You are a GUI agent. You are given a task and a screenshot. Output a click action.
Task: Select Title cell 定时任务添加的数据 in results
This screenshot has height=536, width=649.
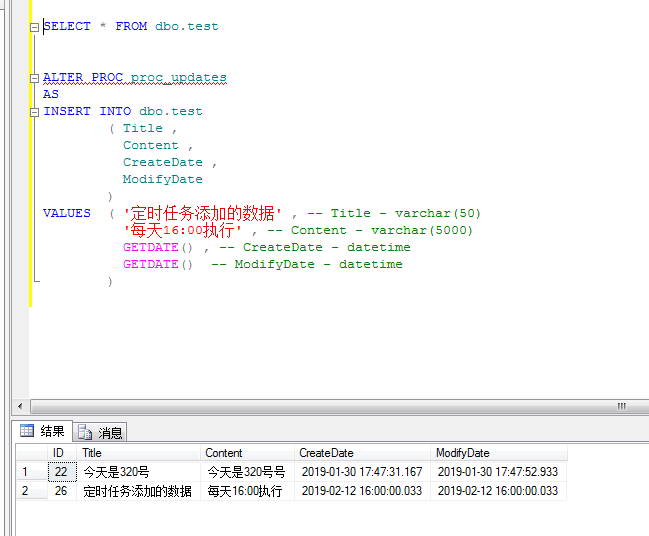138,491
